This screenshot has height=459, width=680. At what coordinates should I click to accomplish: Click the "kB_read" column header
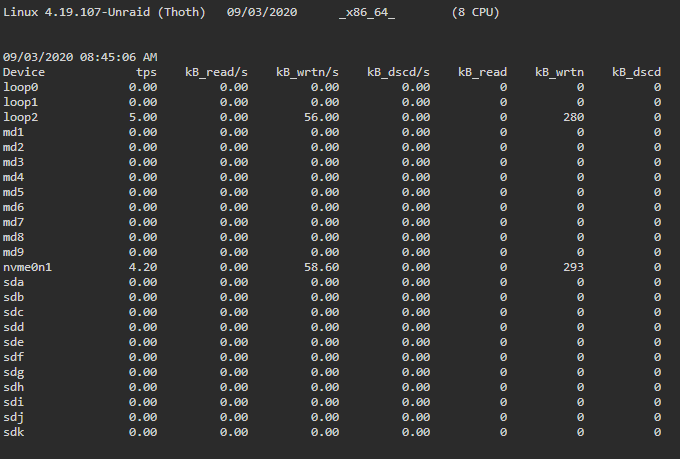click(483, 72)
